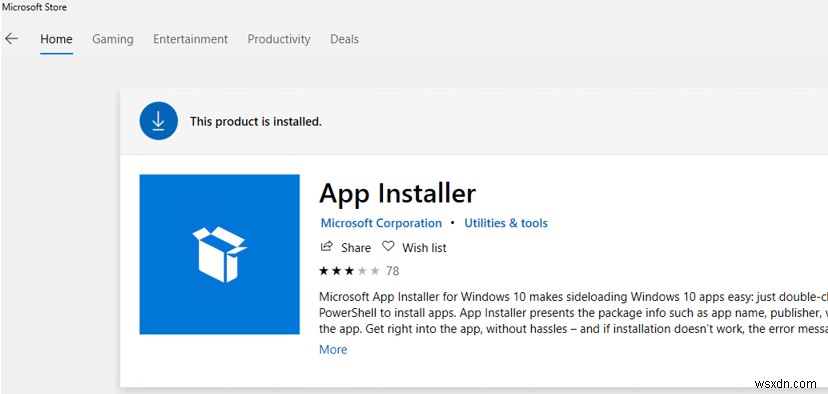Open Utilities & tools category link
828x394 pixels.
coord(506,223)
